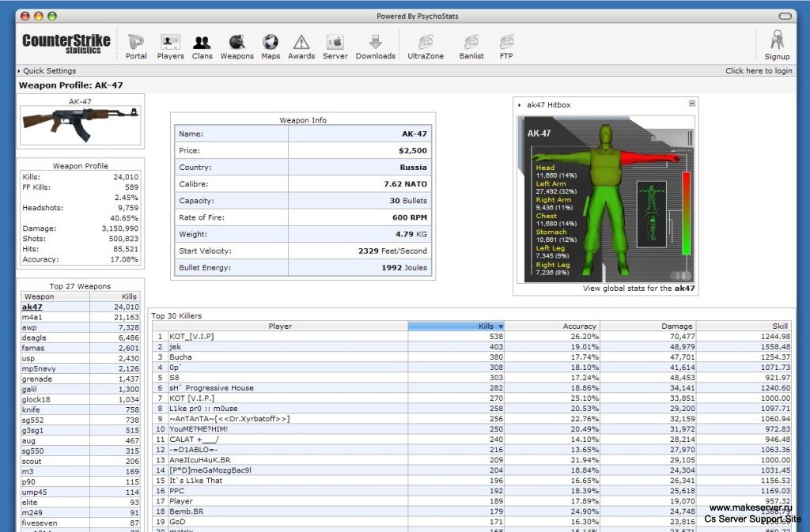Collapse the ak47 Hitbox panel arrow
This screenshot has width=810, height=532.
[519, 105]
